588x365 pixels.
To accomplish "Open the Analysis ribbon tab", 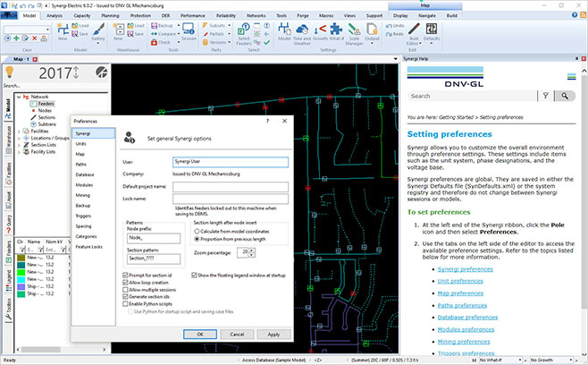I will [55, 15].
